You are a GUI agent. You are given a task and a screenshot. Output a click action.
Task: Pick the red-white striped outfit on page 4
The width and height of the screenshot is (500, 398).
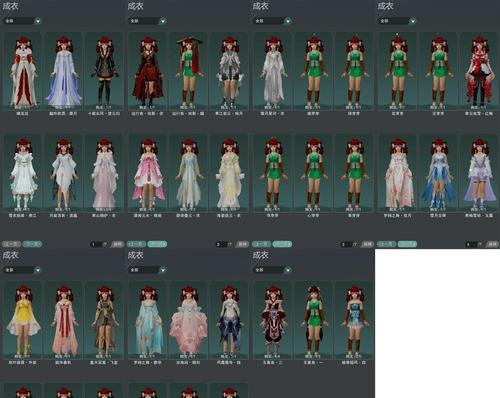pyautogui.click(x=479, y=71)
